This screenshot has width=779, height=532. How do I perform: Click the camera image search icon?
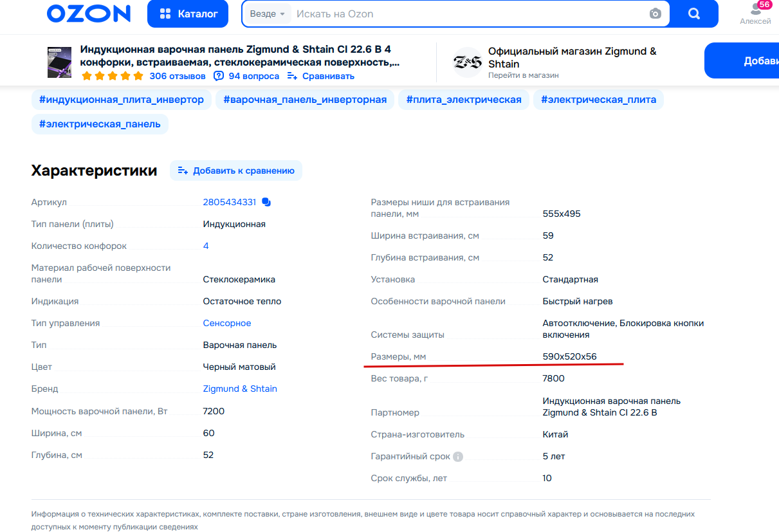(655, 14)
